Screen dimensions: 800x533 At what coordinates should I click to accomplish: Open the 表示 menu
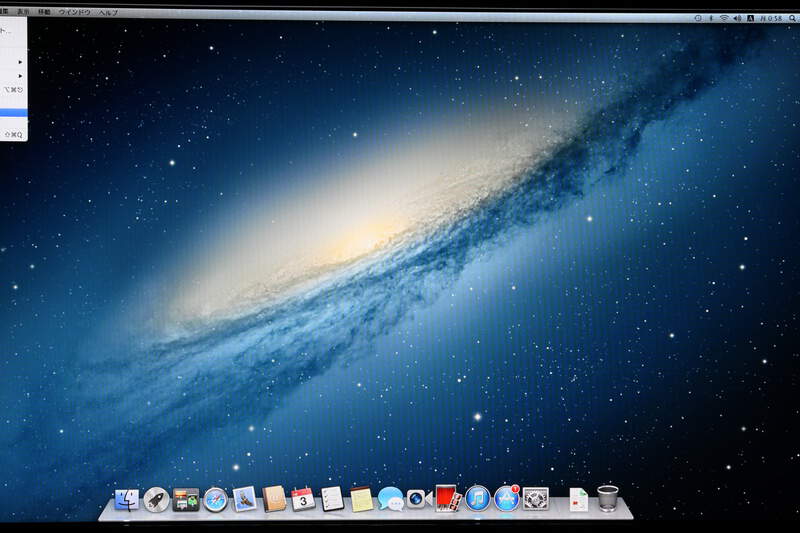23,11
